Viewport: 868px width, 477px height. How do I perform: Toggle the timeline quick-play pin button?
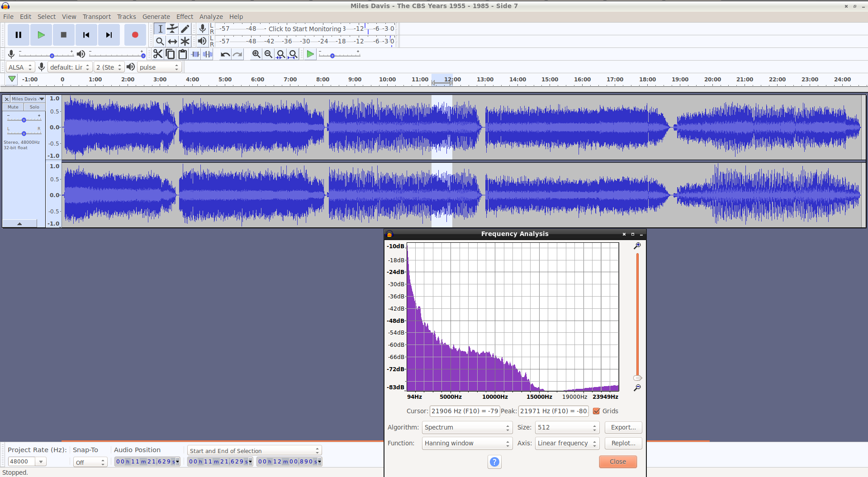[x=12, y=79]
